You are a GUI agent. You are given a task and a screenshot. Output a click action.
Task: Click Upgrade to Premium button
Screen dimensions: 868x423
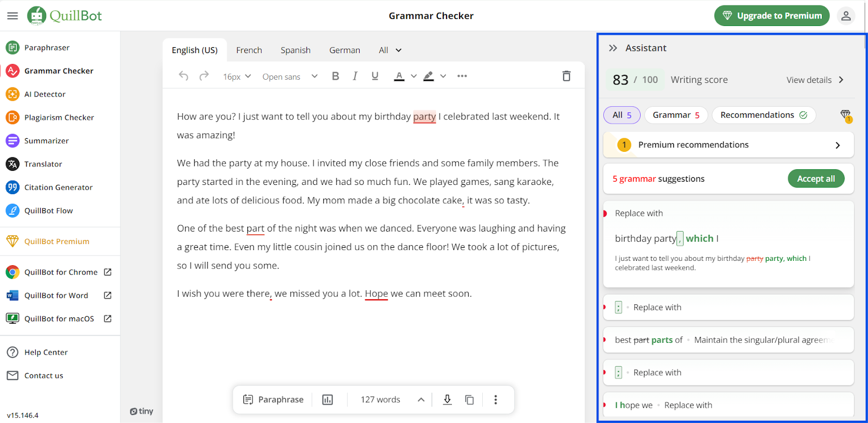click(x=772, y=16)
